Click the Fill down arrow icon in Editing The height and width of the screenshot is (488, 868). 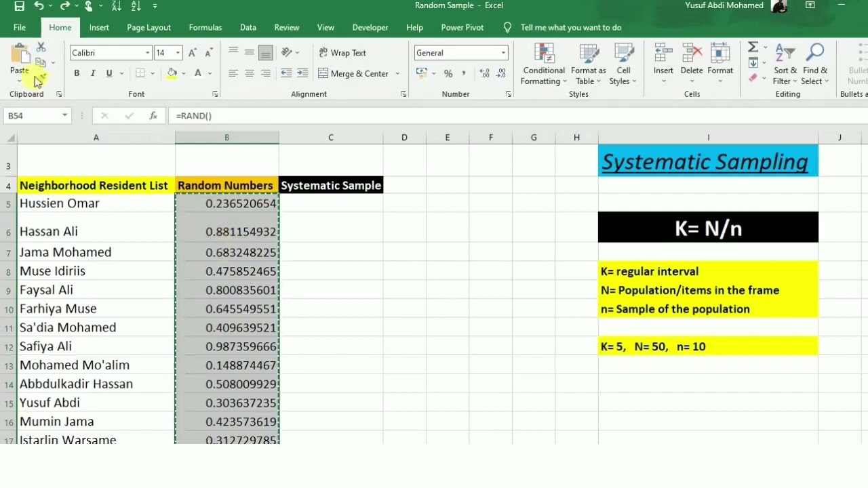(753, 63)
